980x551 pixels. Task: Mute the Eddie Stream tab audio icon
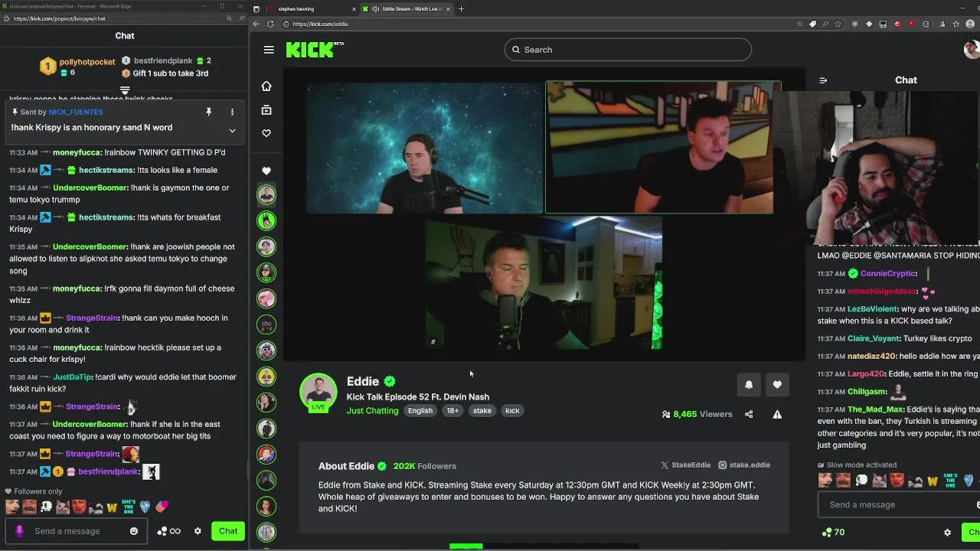[x=375, y=8]
